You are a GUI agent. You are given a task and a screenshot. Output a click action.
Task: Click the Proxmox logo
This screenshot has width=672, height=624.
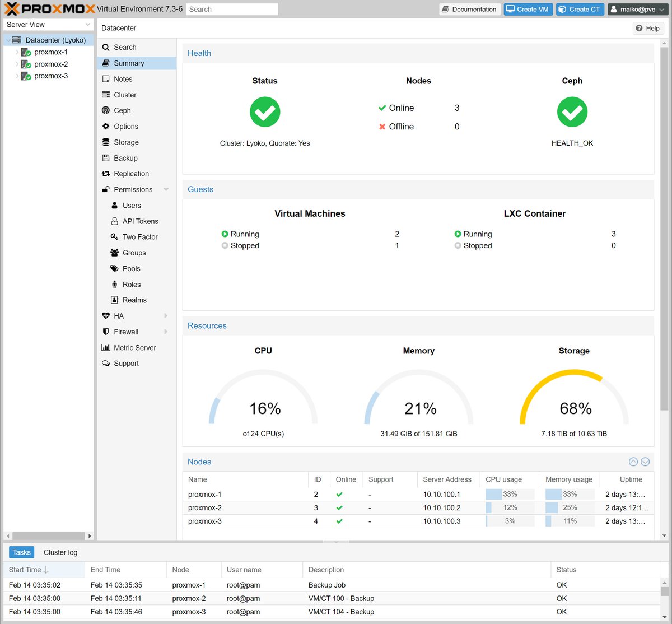coord(50,9)
